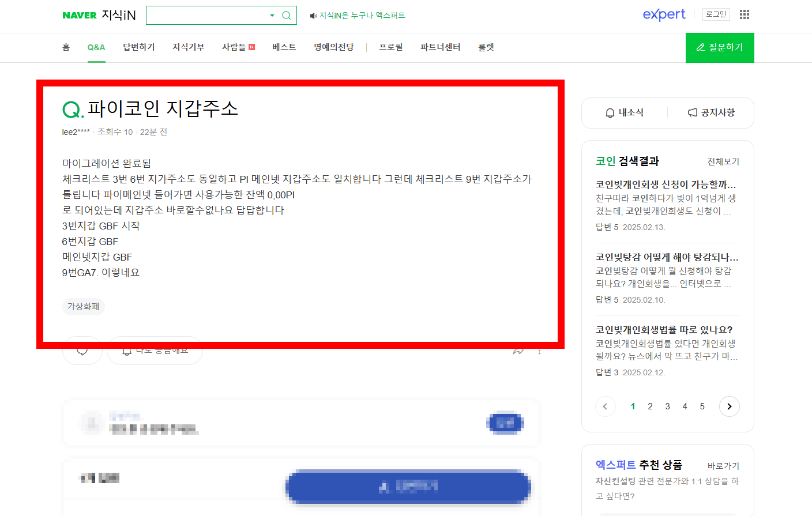Open result 코인빚탕감 어떻게 해야 탕감되나
Image resolution: width=812 pixels, height=516 pixels.
pos(667,257)
